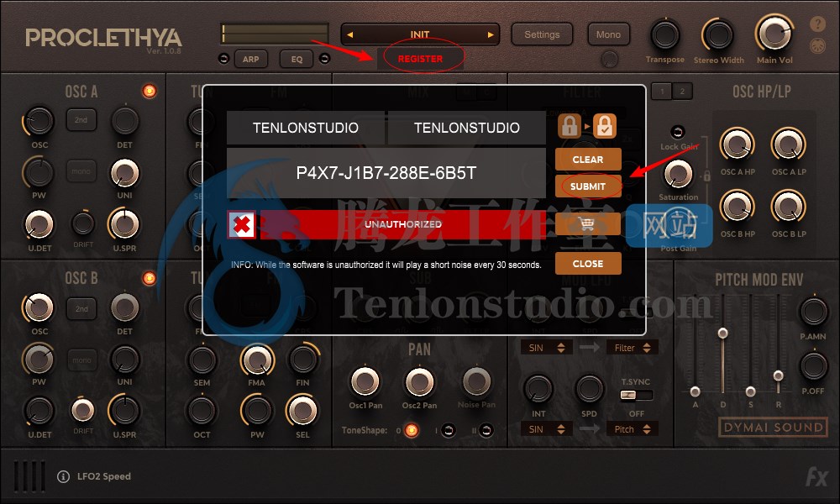840x504 pixels.
Task: Open the ARP panel
Action: (250, 59)
